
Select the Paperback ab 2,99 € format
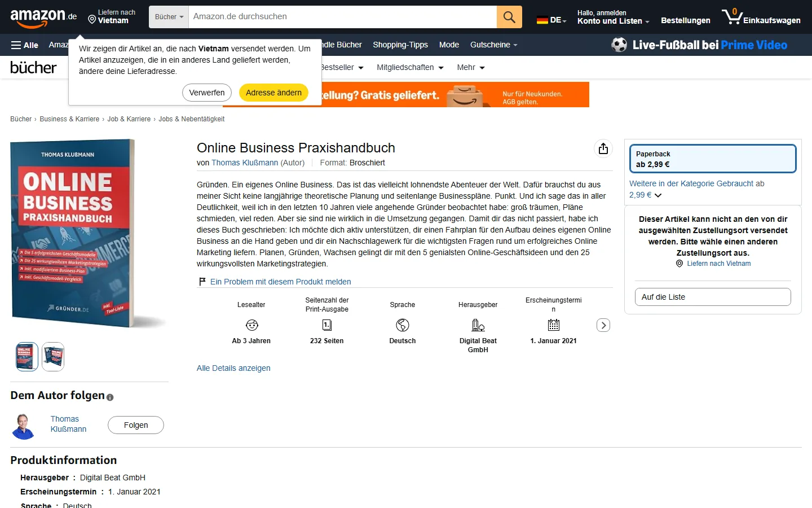tap(713, 159)
